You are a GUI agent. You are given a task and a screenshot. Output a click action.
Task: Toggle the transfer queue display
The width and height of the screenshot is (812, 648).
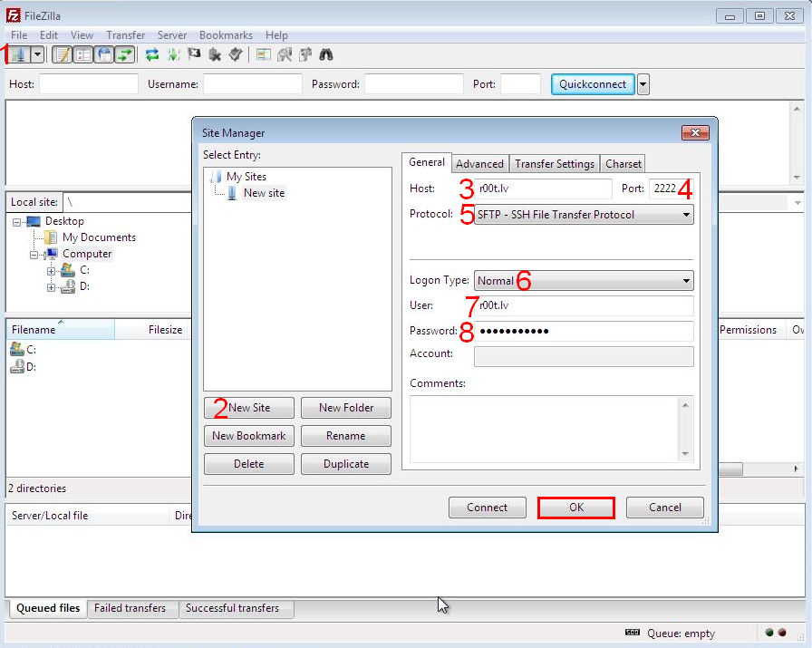click(124, 54)
